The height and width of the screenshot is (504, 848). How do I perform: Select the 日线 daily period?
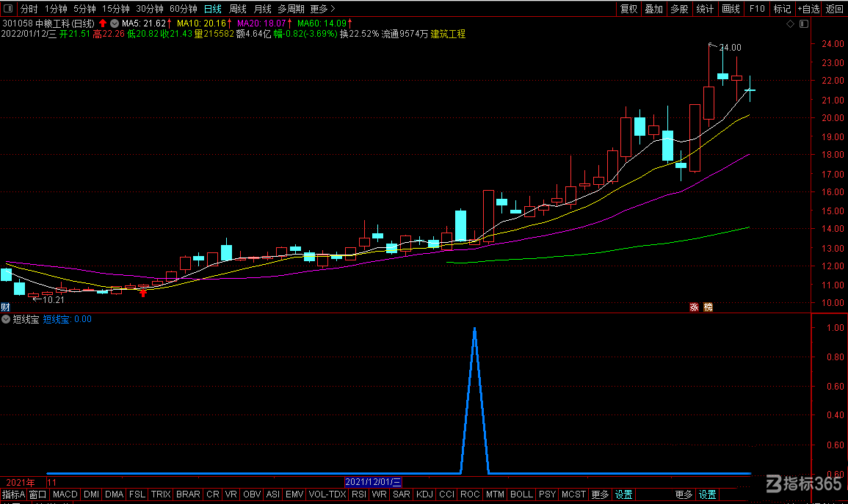point(213,9)
